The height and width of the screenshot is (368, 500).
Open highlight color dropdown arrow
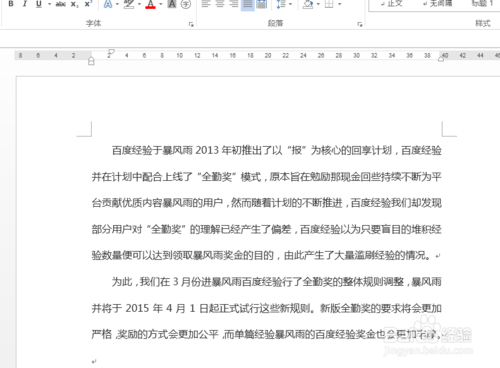(x=139, y=4)
